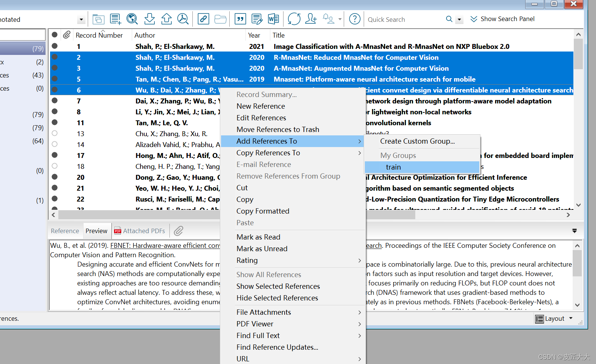Click the Open Link chain icon

coord(203,19)
